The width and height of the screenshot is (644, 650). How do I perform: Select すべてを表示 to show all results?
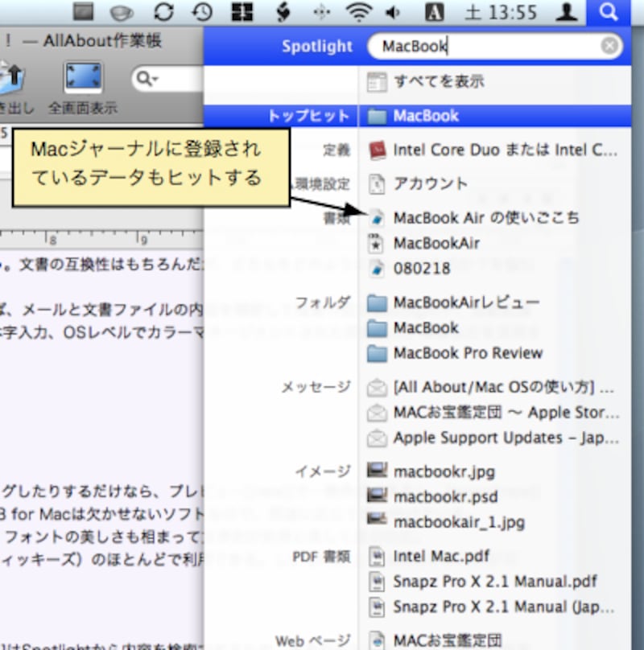pos(438,81)
